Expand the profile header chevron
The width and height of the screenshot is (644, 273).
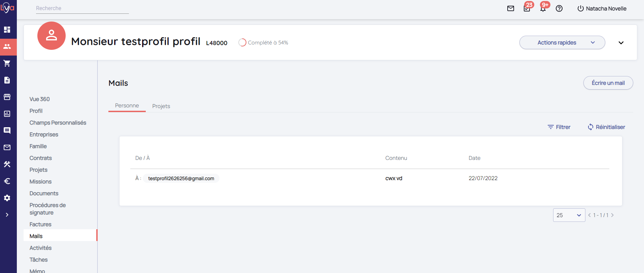(x=621, y=43)
